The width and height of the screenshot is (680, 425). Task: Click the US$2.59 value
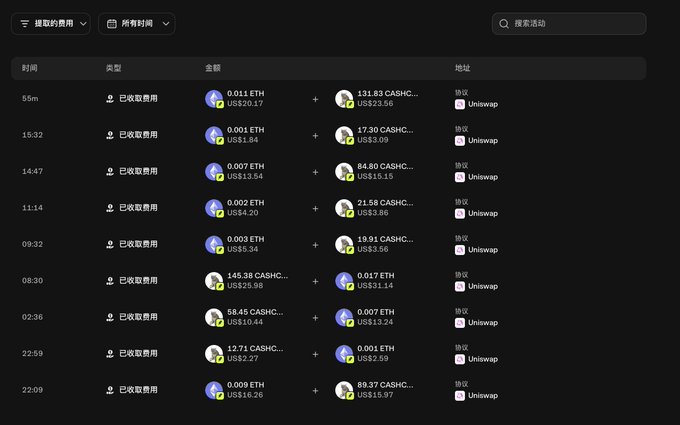(x=373, y=359)
